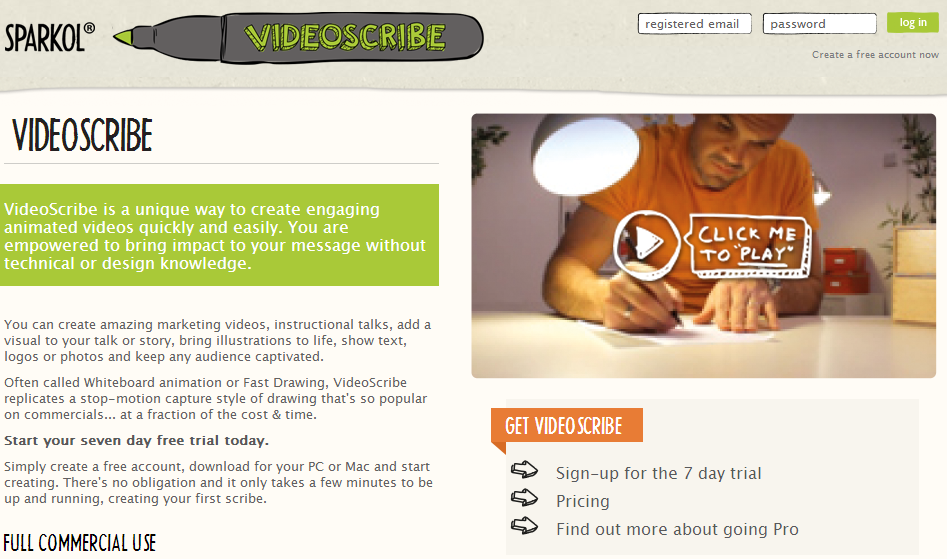This screenshot has width=947, height=559.
Task: Click the Sparkol logo
Action: point(50,37)
